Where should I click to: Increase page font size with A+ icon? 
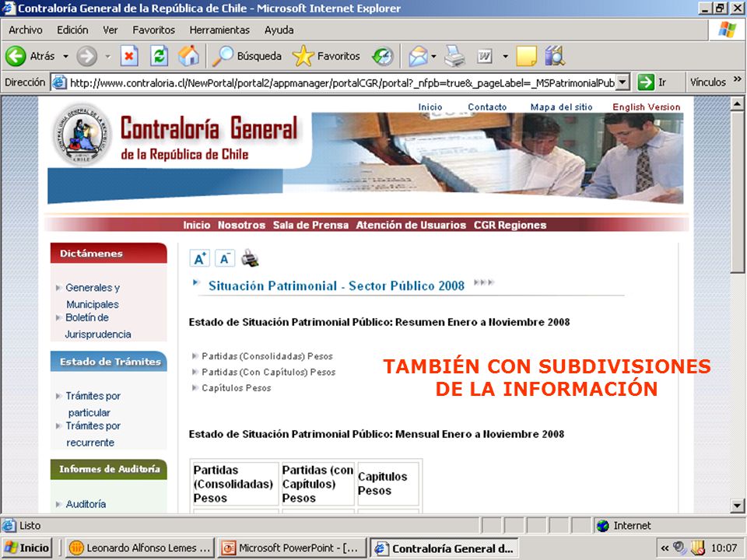coord(200,258)
